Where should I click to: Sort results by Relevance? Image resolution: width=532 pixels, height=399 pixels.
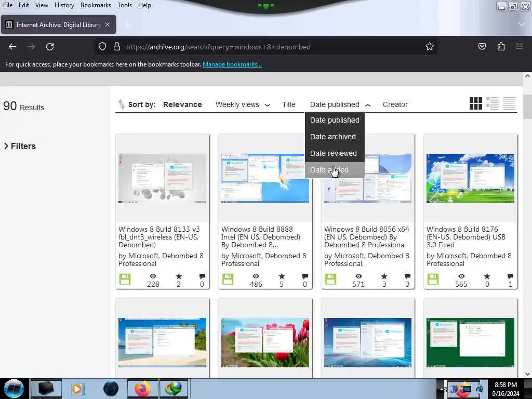(182, 104)
